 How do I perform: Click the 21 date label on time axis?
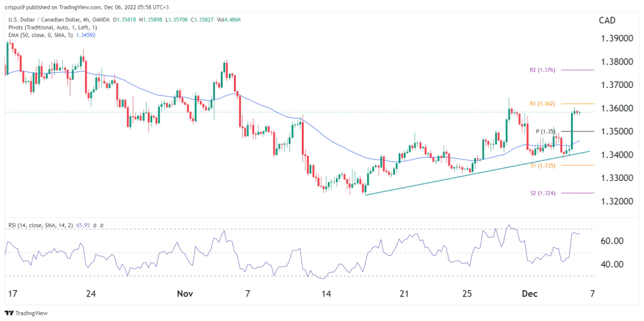(404, 294)
